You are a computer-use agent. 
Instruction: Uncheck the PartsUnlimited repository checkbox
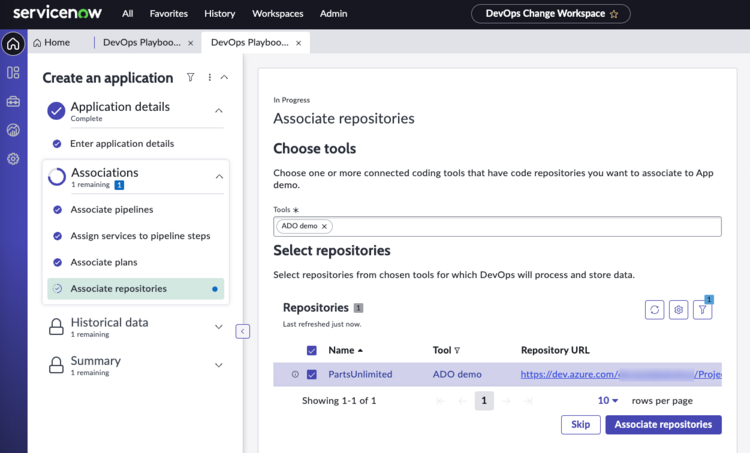click(311, 375)
